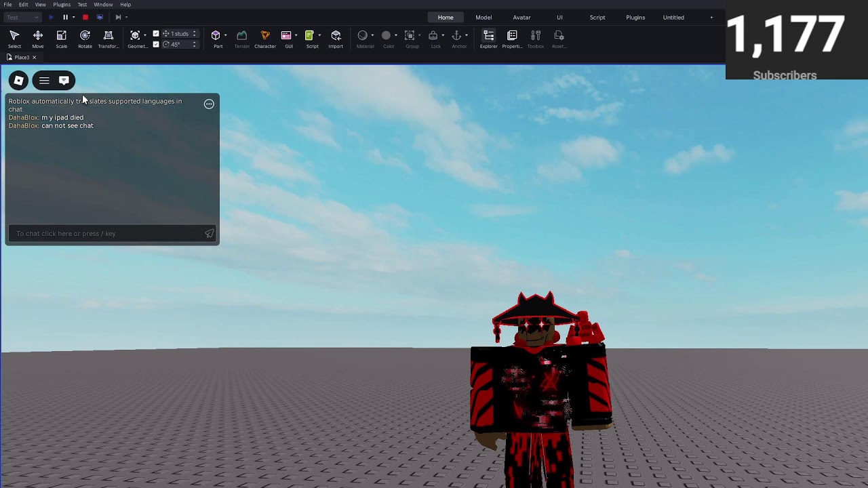Stop the running playtest
868x488 pixels.
[85, 17]
